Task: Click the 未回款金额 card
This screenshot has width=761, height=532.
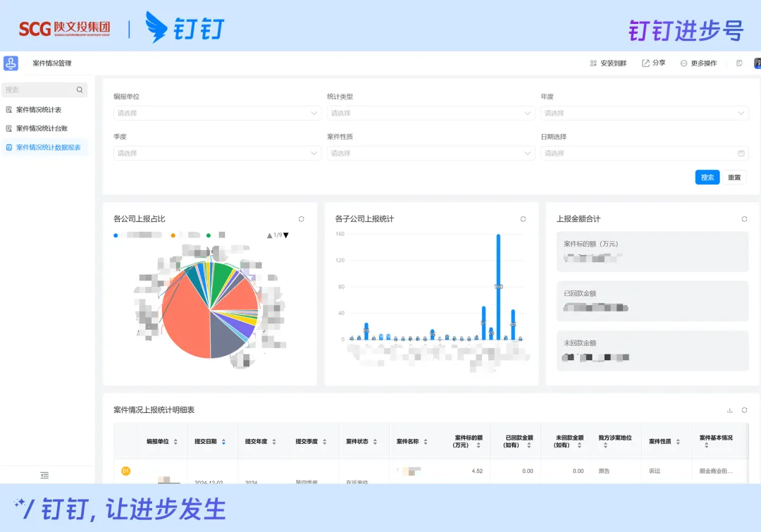Action: (x=652, y=350)
